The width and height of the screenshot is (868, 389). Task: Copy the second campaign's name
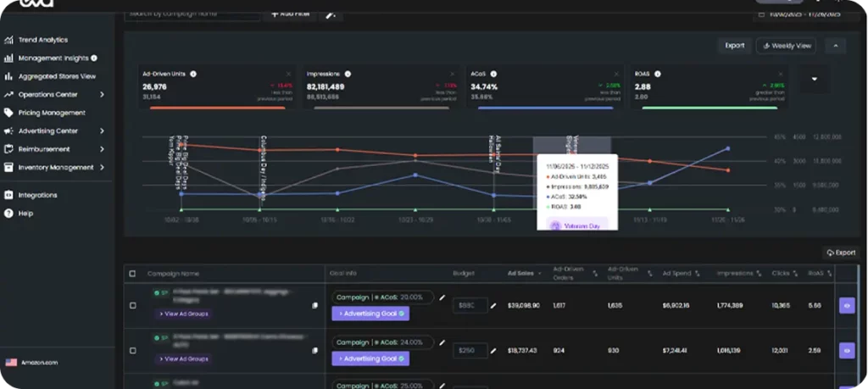pos(315,350)
